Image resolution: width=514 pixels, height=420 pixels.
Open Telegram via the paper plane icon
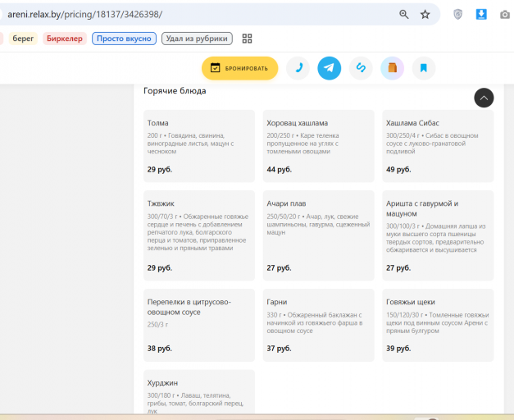coord(329,68)
